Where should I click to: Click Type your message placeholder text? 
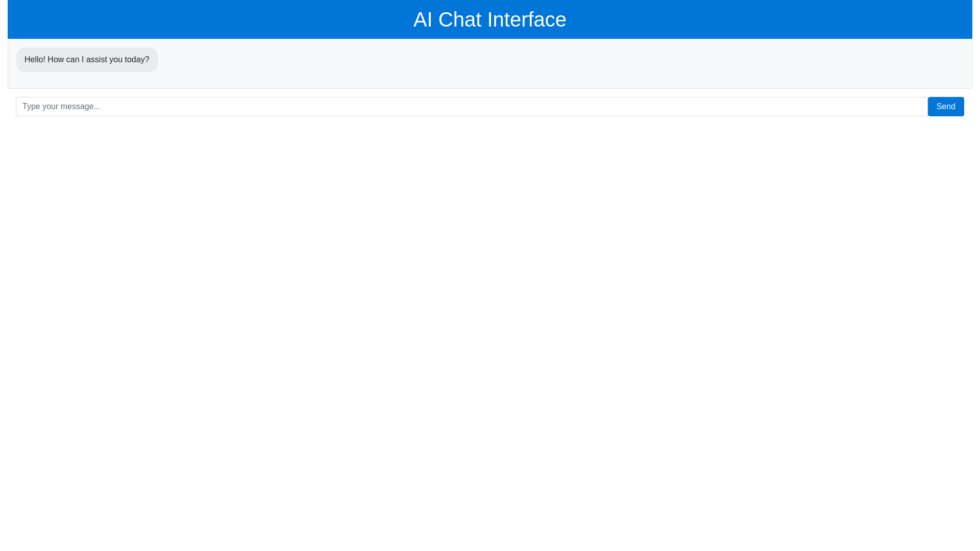coord(61,107)
